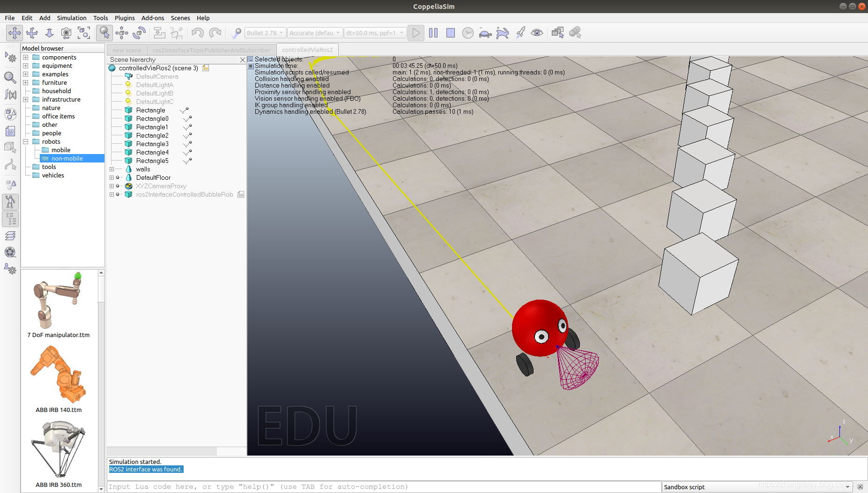This screenshot has height=493, width=868.
Task: Click the camera angle tool icon
Action: click(x=67, y=33)
